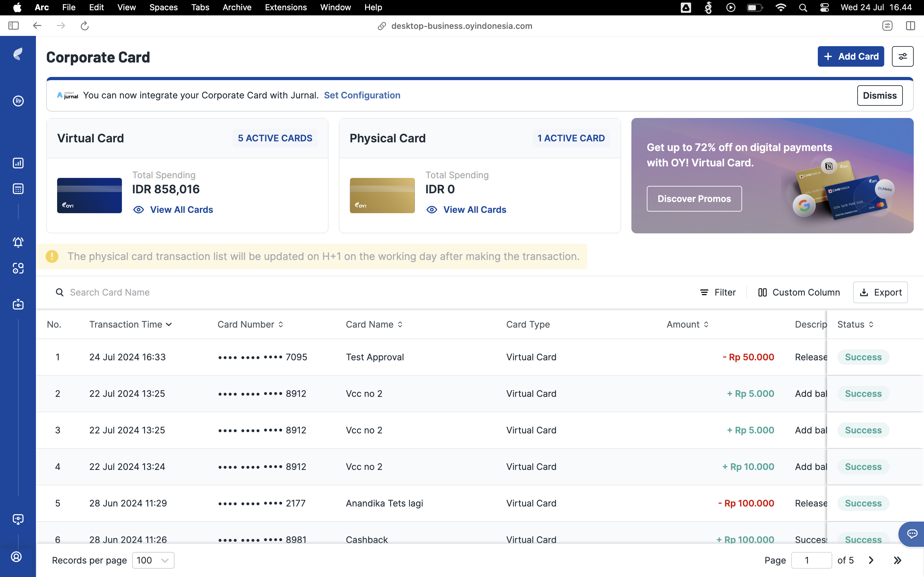This screenshot has width=924, height=577.
Task: Open the Extensions menu in the menu bar
Action: tap(286, 7)
